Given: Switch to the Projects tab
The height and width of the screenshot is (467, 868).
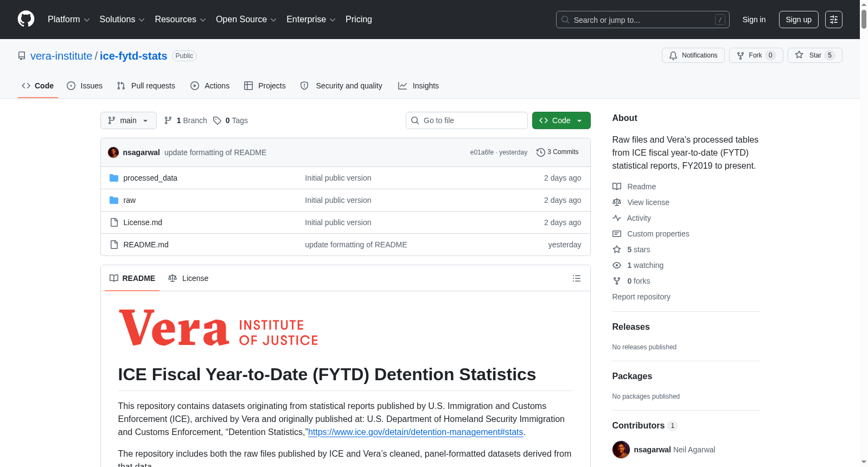Looking at the screenshot, I should click(x=265, y=86).
